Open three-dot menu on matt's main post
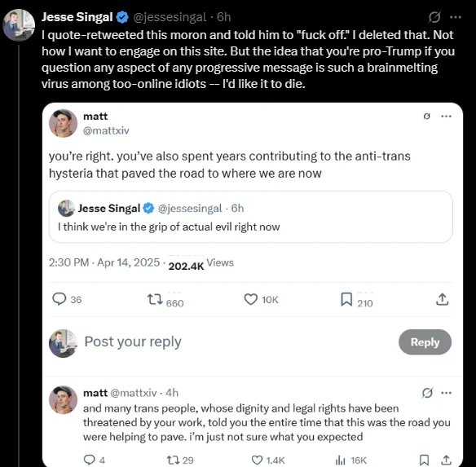Image resolution: width=476 pixels, height=467 pixels. [446, 117]
